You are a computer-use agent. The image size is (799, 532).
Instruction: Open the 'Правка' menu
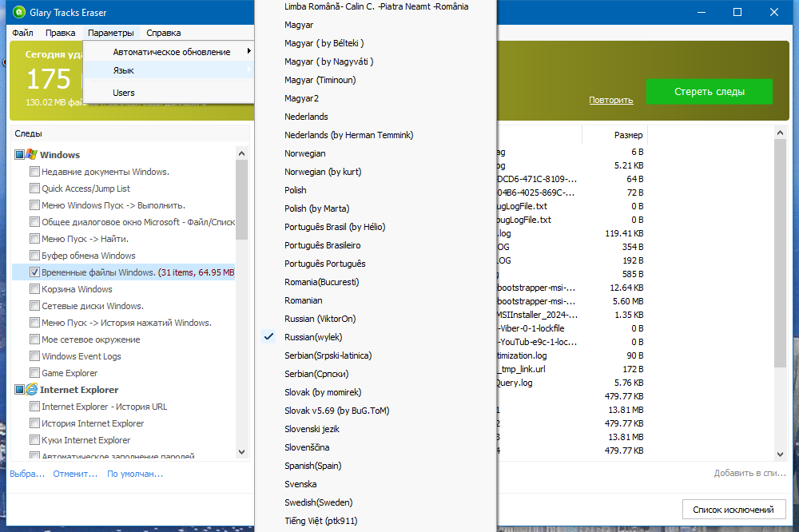click(60, 33)
